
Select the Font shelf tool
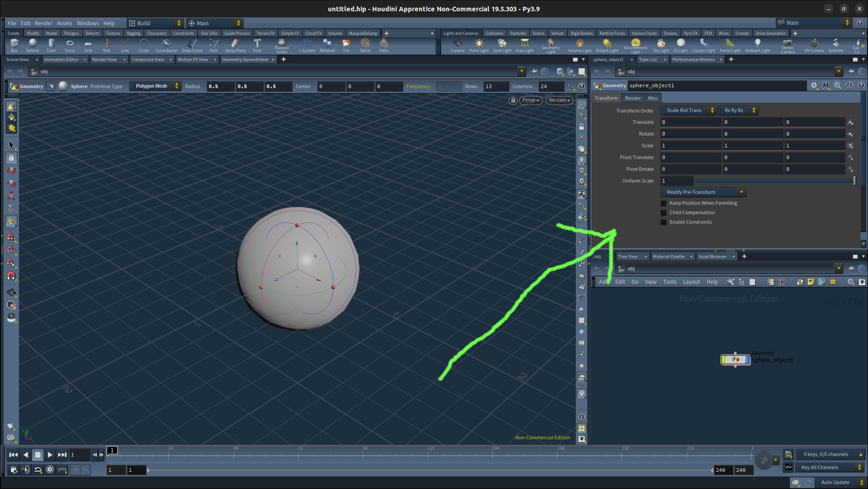[257, 45]
